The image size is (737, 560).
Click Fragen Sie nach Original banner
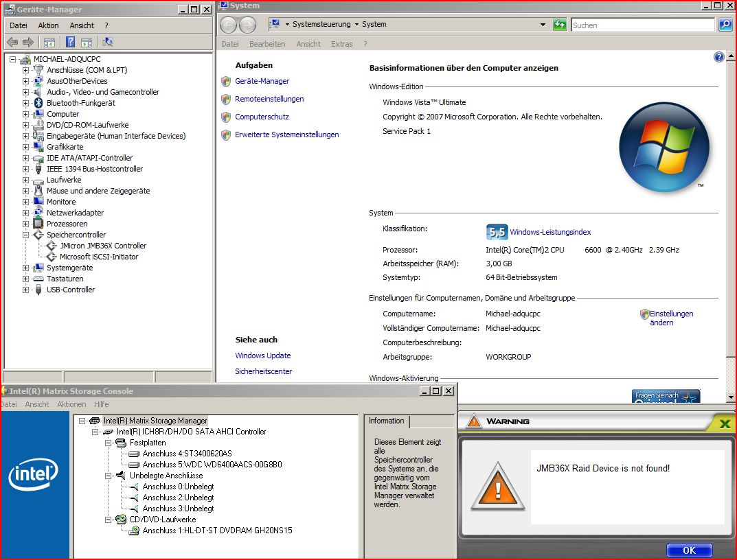click(x=666, y=396)
